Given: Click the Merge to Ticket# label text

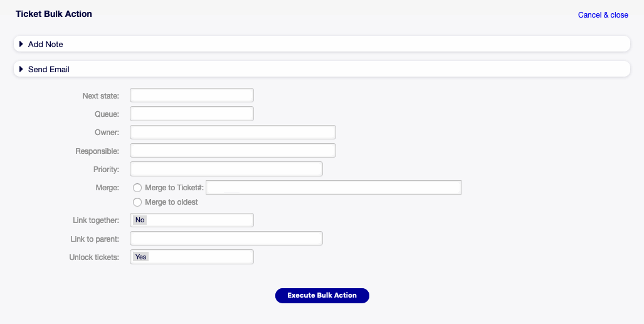Looking at the screenshot, I should coord(174,188).
